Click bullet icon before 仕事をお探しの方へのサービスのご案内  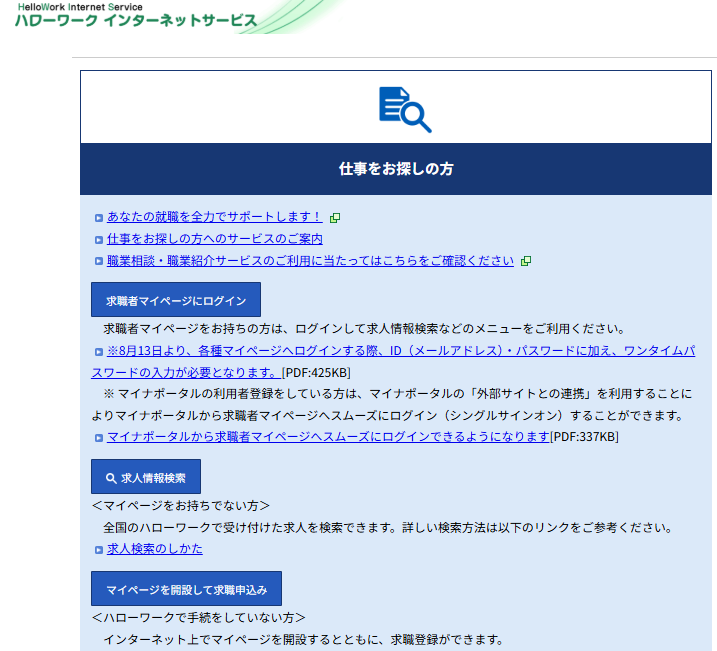[98, 240]
